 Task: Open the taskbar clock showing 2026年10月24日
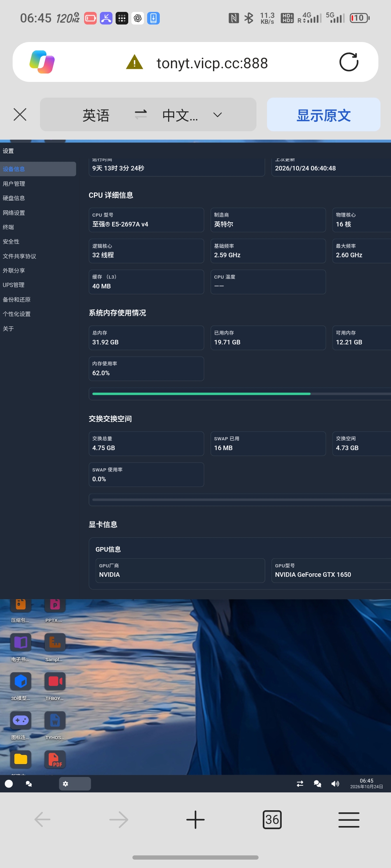[366, 784]
